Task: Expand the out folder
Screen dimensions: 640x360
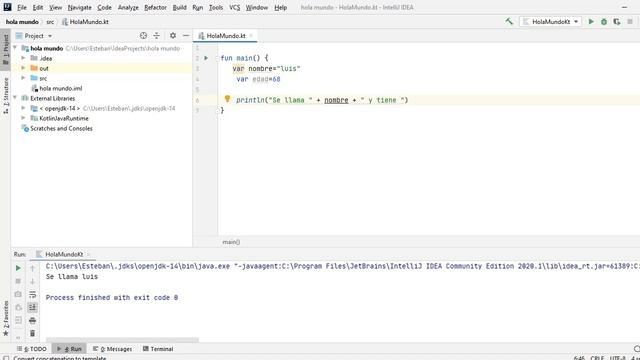Action: click(23, 68)
